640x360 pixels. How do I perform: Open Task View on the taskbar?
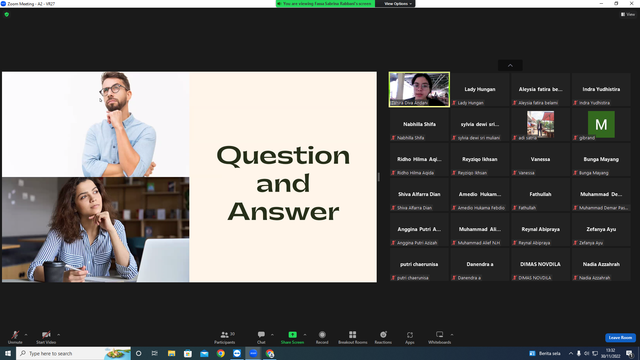[155, 353]
